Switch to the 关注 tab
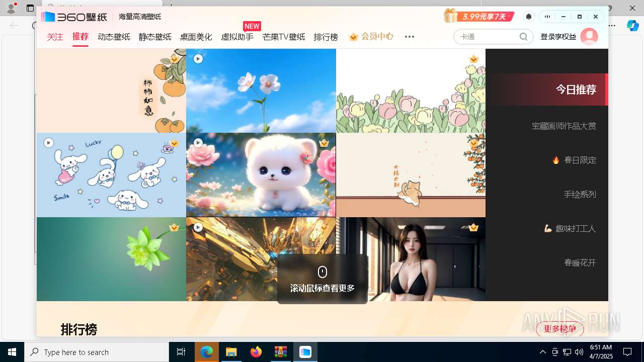The height and width of the screenshot is (362, 644). [55, 37]
